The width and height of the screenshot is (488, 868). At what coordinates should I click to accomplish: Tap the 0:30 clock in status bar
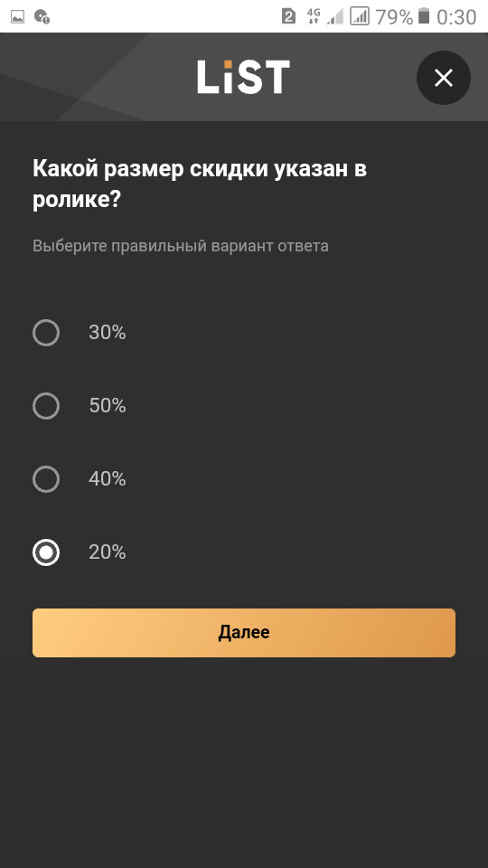click(x=456, y=17)
